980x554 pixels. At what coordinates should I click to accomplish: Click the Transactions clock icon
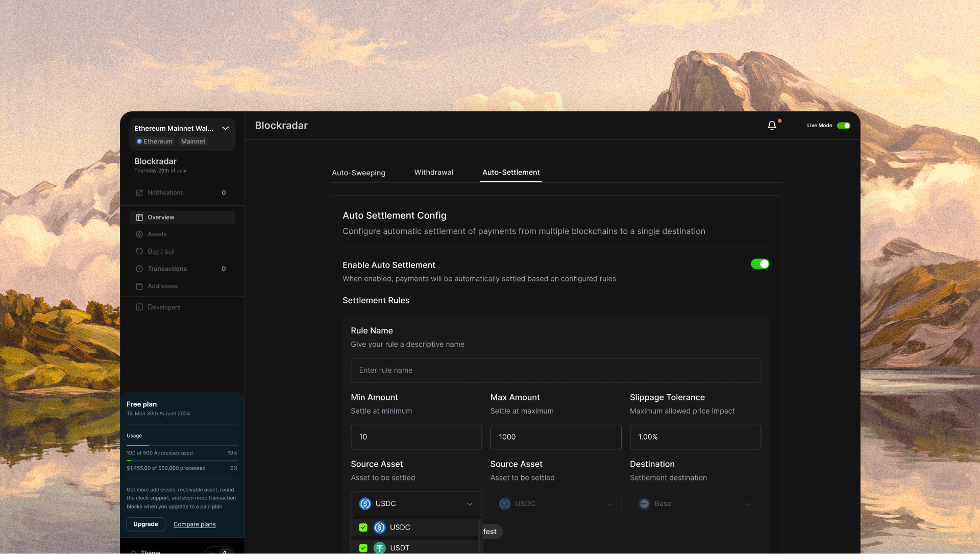139,269
